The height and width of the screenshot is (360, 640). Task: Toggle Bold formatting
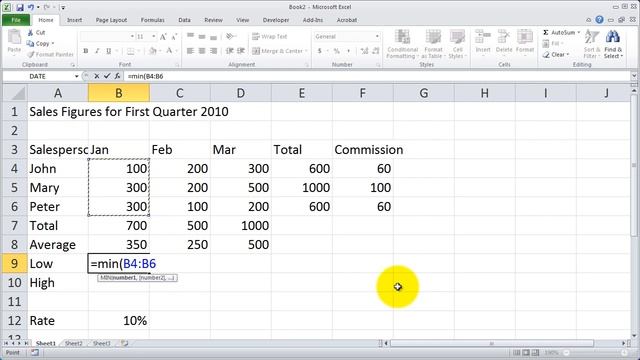[x=86, y=51]
